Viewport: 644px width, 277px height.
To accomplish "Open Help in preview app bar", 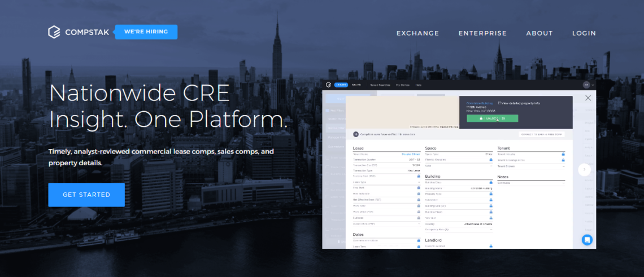I will [419, 85].
